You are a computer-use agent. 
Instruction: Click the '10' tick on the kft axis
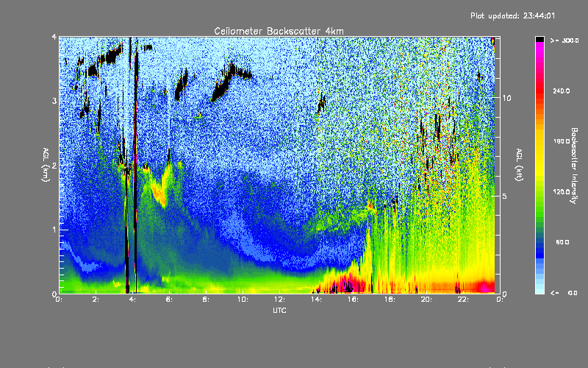[506, 98]
